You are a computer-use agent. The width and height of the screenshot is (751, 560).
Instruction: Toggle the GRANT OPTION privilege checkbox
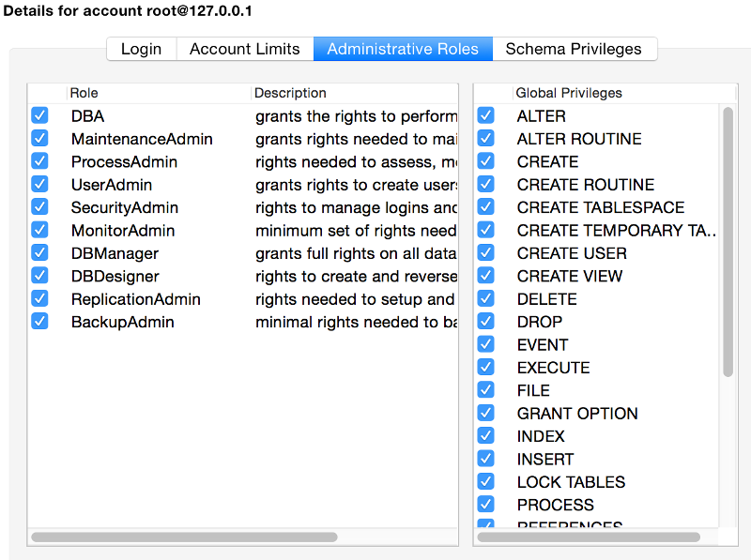485,413
